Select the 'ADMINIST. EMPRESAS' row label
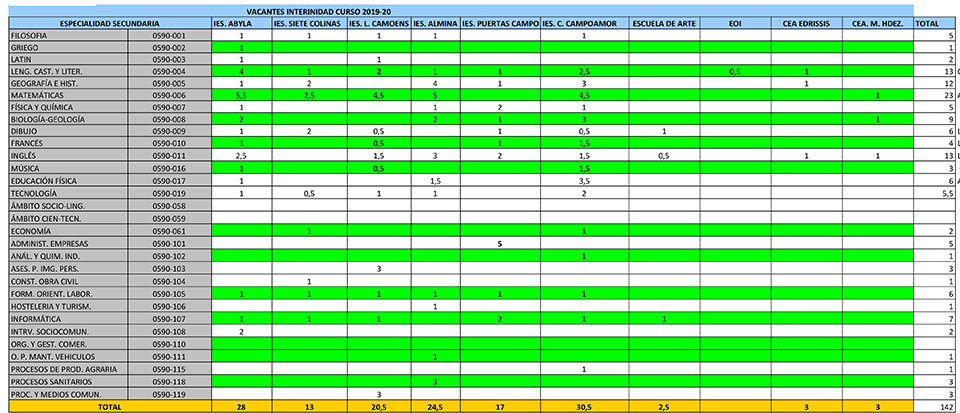The height and width of the screenshot is (413, 960). (x=69, y=244)
